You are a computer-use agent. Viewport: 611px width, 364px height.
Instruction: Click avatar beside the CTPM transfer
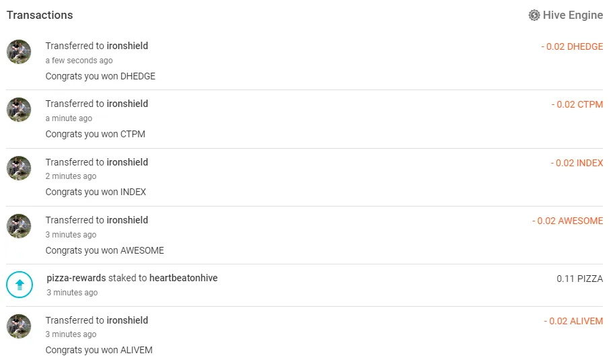point(19,110)
